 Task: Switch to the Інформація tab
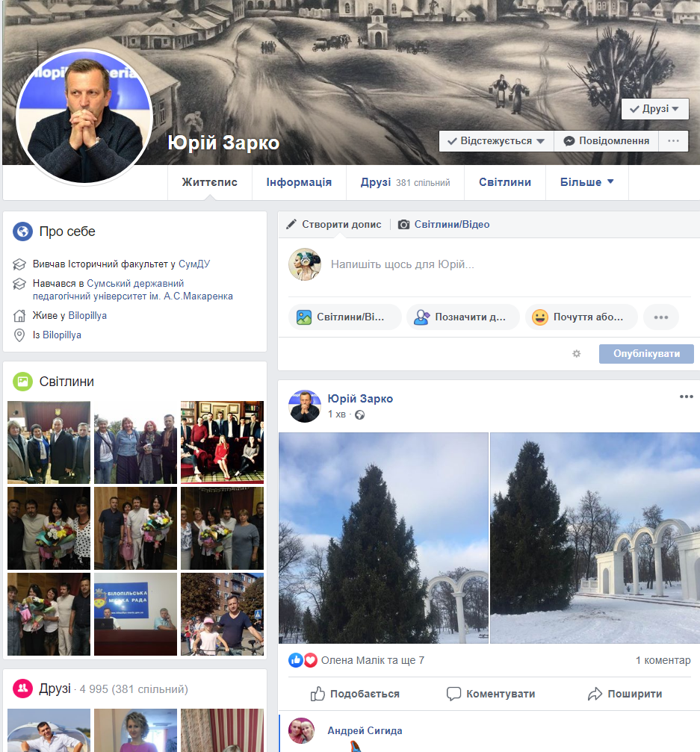(299, 182)
